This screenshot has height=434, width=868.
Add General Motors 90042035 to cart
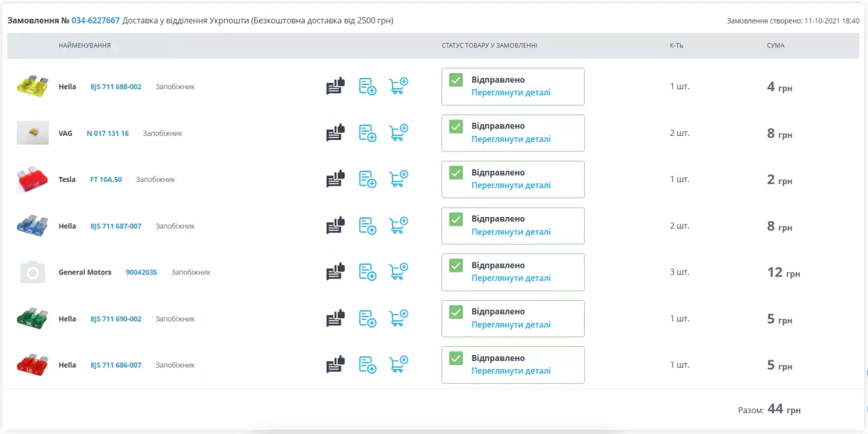pyautogui.click(x=399, y=272)
